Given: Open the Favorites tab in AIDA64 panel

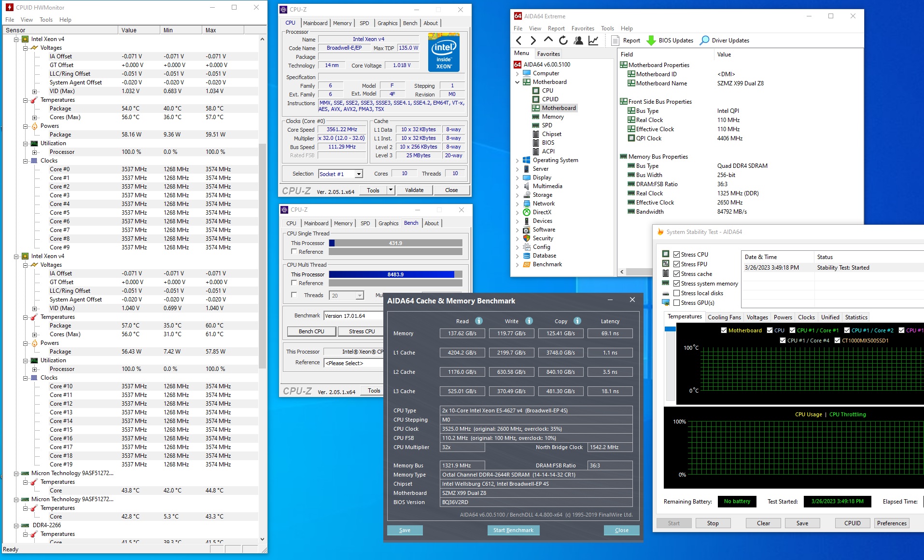Looking at the screenshot, I should [x=548, y=54].
